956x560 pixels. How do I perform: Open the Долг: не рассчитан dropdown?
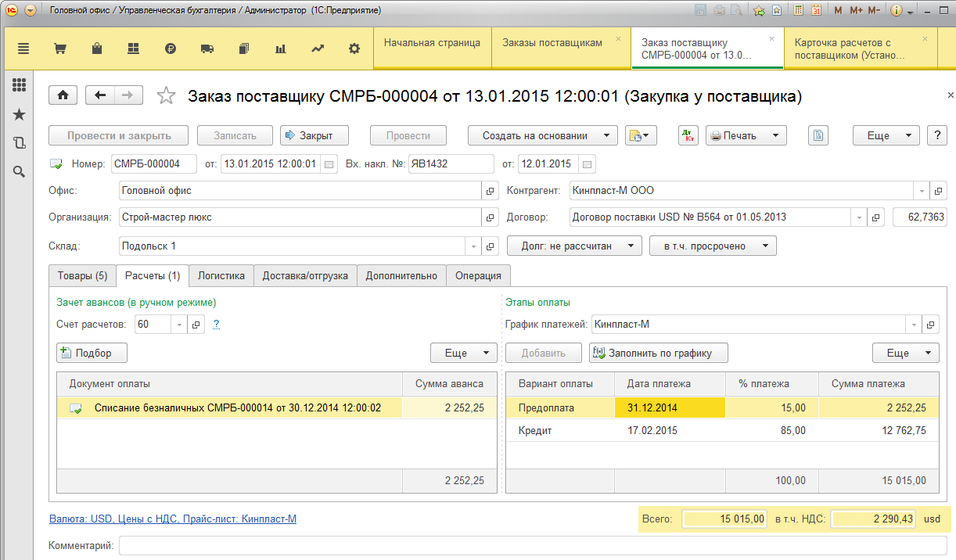[x=574, y=246]
